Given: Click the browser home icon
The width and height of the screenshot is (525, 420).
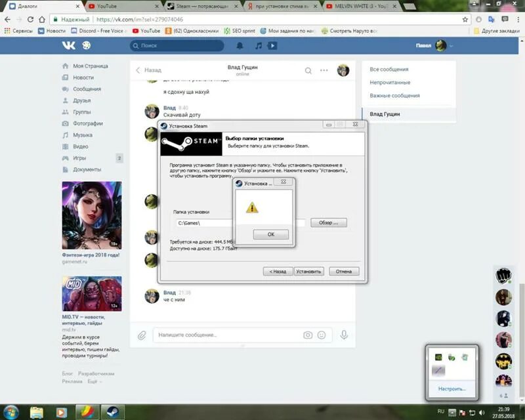Looking at the screenshot, I should click(42, 20).
